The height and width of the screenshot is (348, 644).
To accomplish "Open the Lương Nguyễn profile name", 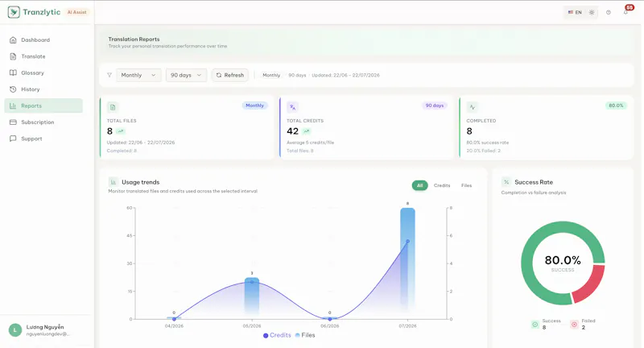I will tap(45, 327).
